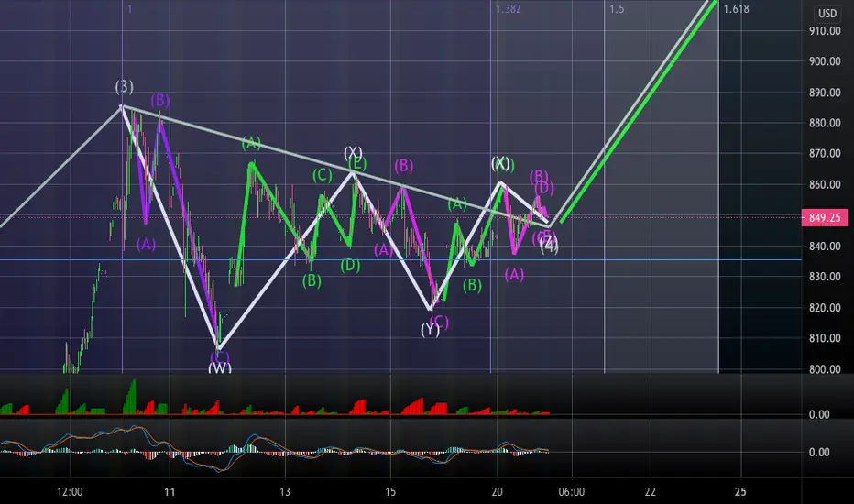The height and width of the screenshot is (504, 854).
Task: Click purple (B) label beside the (3) peak
Action: (x=160, y=100)
